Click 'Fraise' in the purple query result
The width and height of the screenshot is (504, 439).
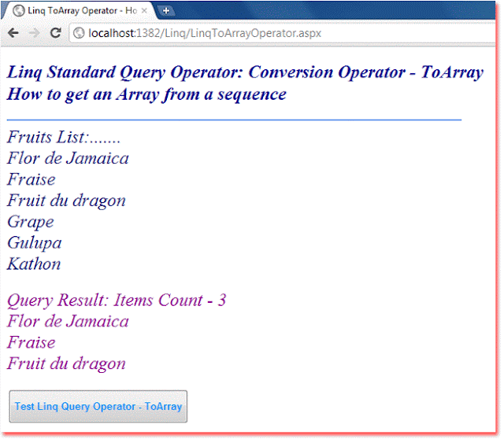(x=31, y=343)
